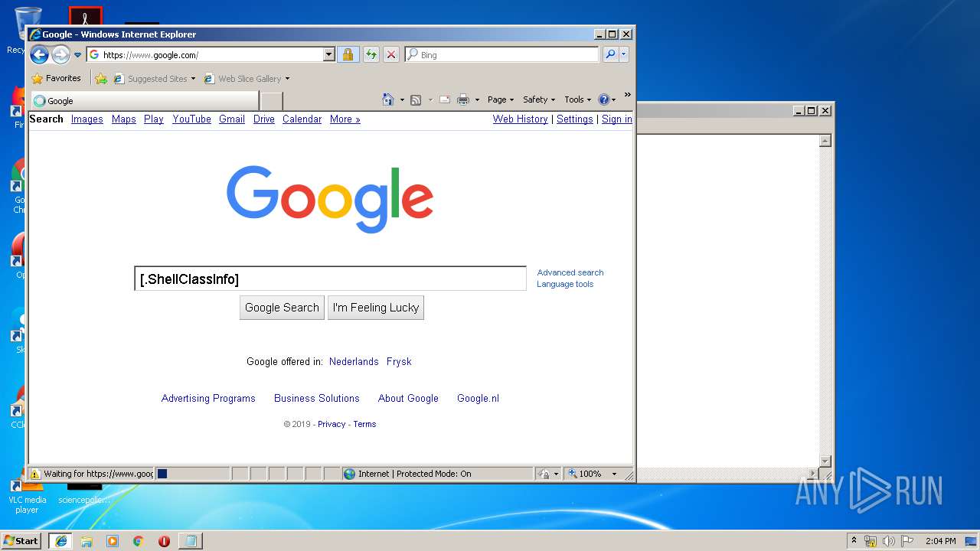Image resolution: width=980 pixels, height=551 pixels.
Task: Click the Add to Favorites bar icon
Action: click(101, 78)
